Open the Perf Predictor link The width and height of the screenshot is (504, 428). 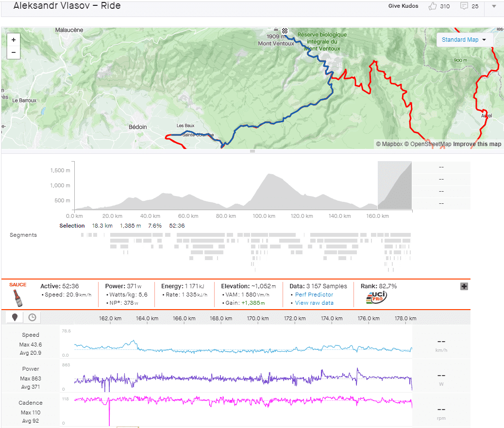314,295
